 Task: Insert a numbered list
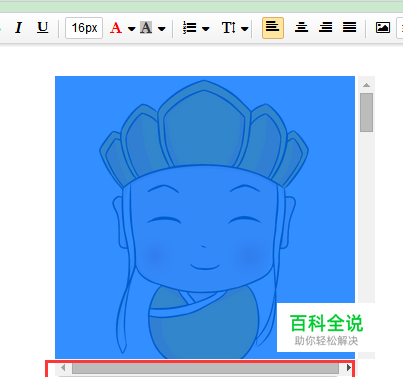189,28
